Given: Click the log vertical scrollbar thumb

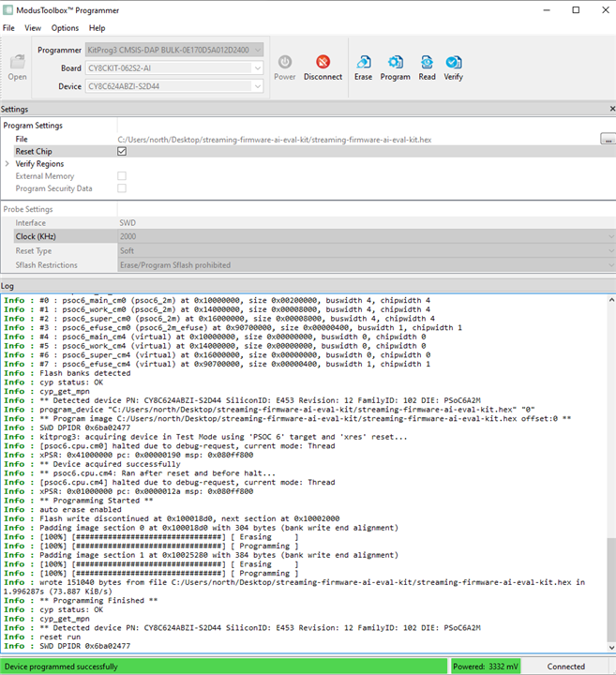Looking at the screenshot, I should [611, 590].
